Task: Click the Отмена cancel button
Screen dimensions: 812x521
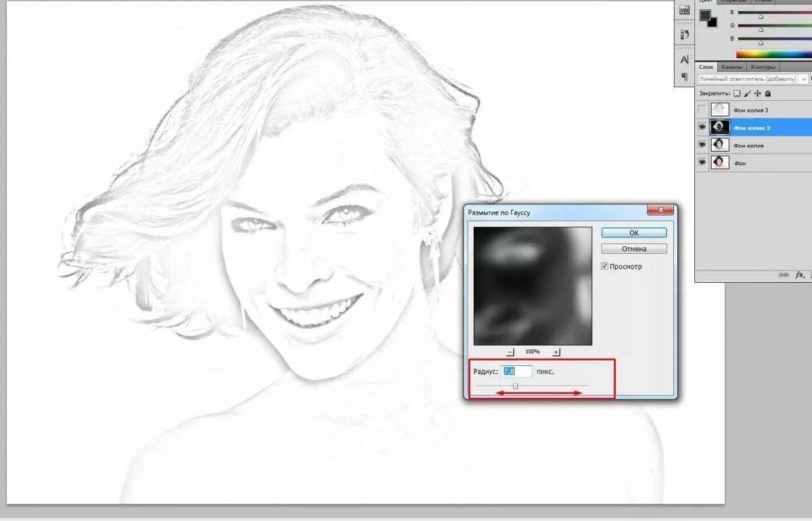Action: (634, 249)
